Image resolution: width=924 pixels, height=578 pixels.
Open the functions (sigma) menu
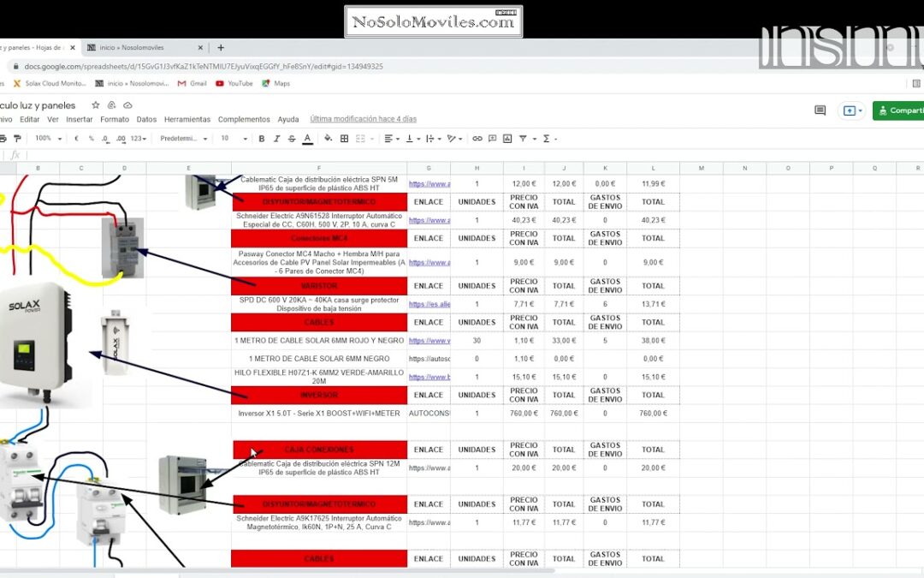point(549,139)
